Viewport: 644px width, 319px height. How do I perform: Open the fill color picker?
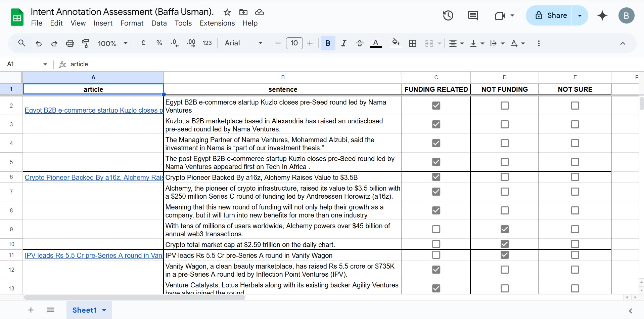pos(396,43)
